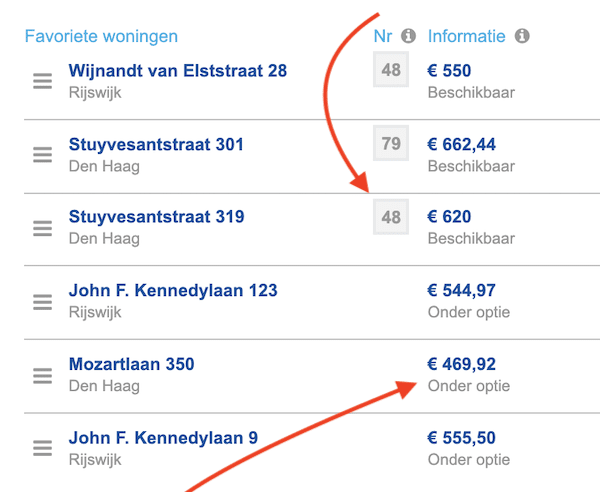Viewport: 600px width, 492px height.
Task: Click the drag handle beside Mozartlaan 350
Action: click(x=42, y=376)
